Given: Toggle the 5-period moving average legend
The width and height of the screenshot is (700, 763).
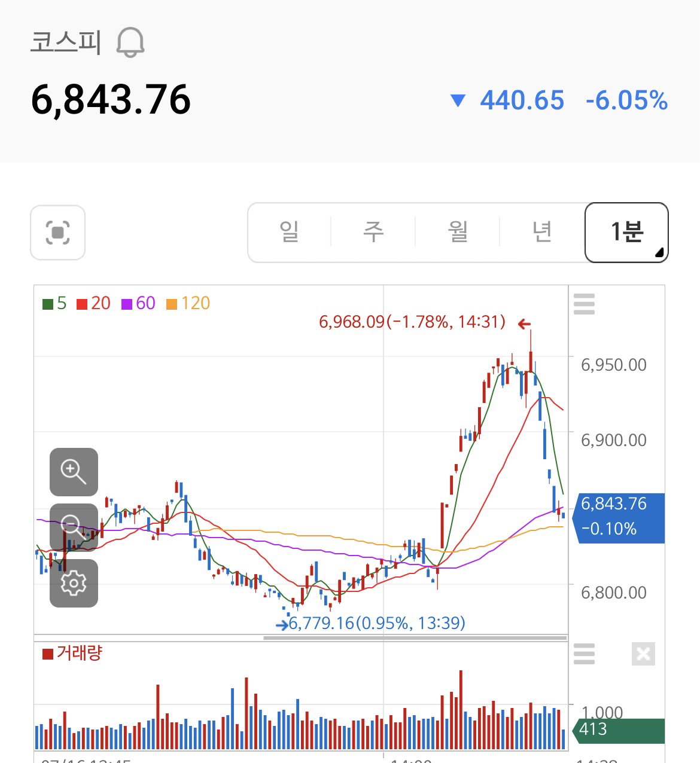Looking at the screenshot, I should click(x=54, y=303).
